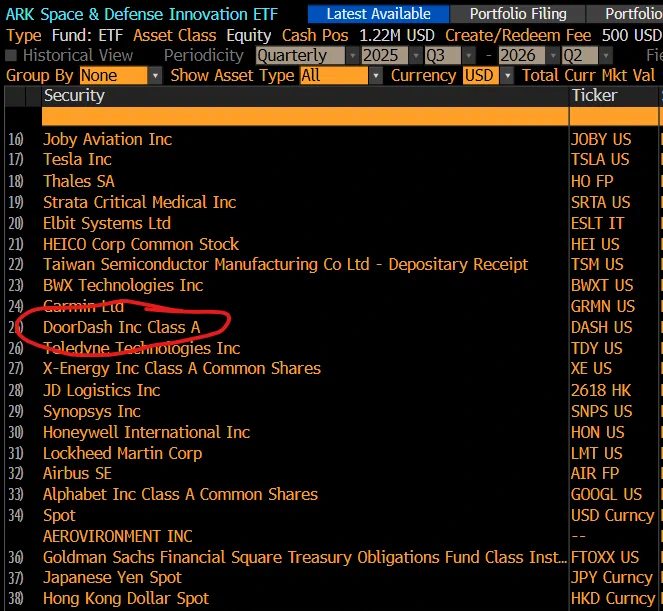663x611 pixels.
Task: Click the orange filter input row under Security
Action: coord(305,116)
